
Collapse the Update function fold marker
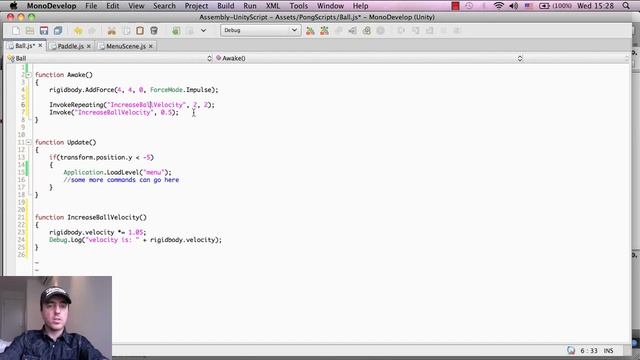(x=29, y=142)
